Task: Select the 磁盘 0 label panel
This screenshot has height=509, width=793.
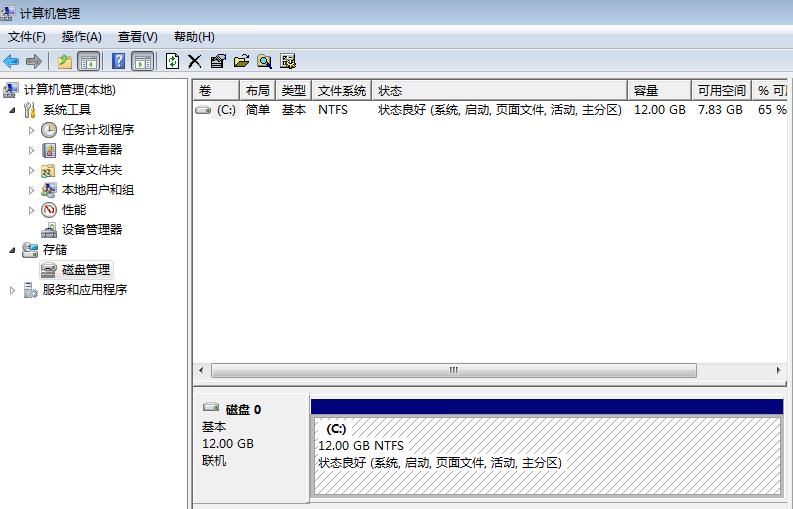Action: coord(251,448)
